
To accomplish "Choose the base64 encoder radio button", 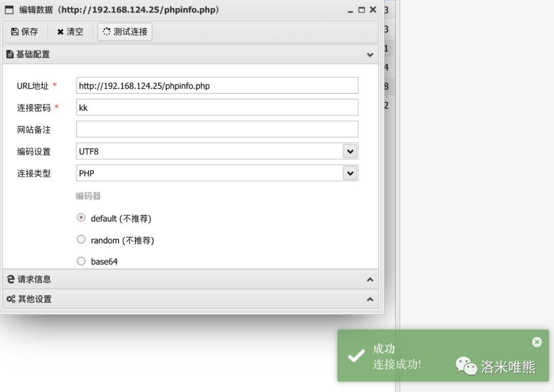I will (x=81, y=261).
